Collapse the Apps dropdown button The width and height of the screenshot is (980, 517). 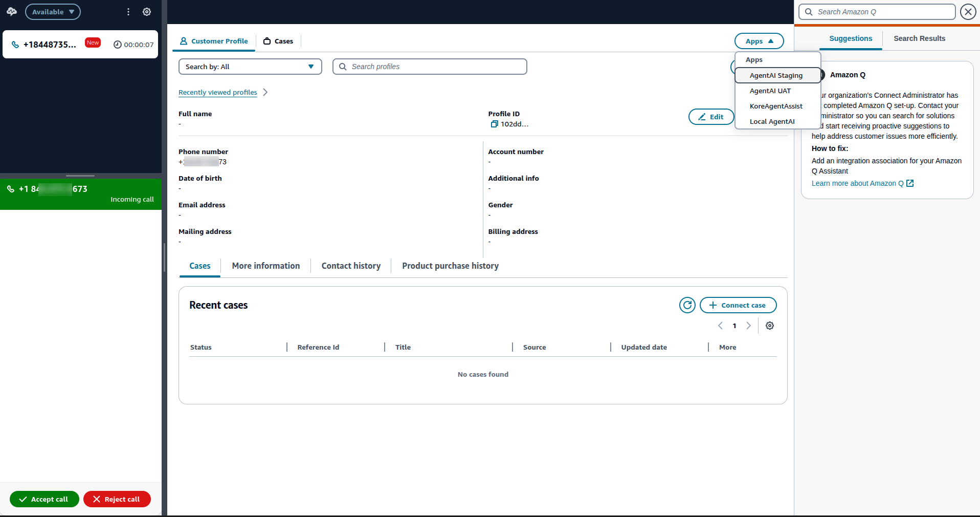pyautogui.click(x=759, y=41)
